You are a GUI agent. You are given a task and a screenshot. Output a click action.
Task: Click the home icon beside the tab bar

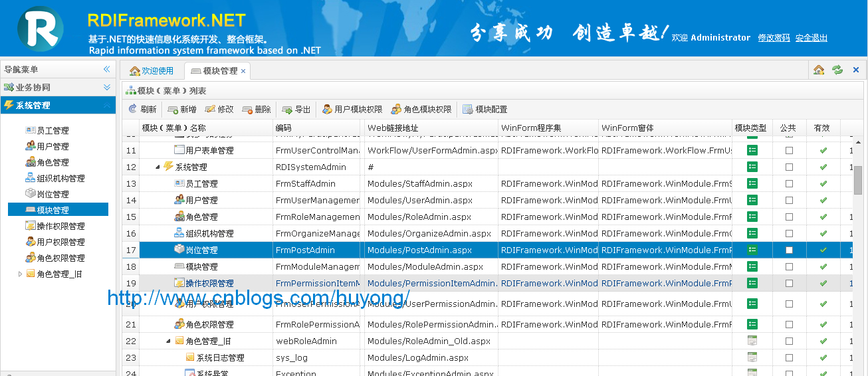pyautogui.click(x=819, y=70)
